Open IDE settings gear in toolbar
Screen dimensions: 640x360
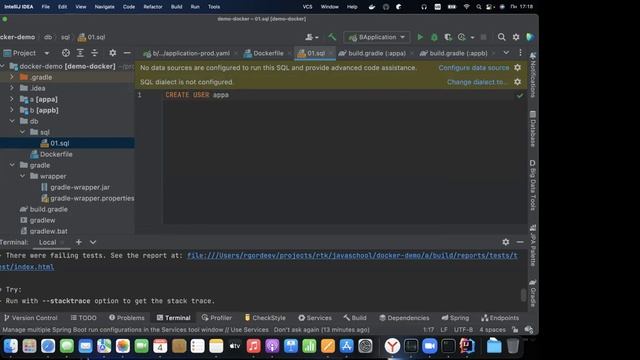coord(516,37)
